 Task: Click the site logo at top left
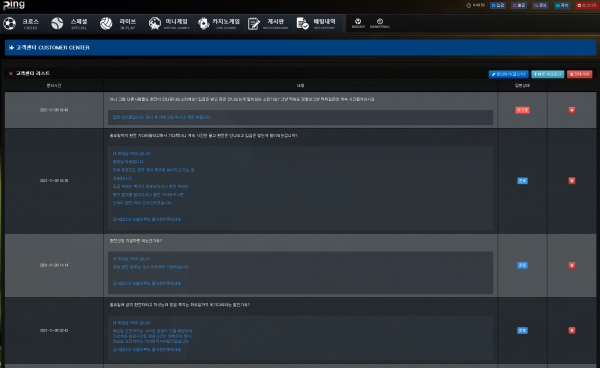pyautogui.click(x=14, y=5)
